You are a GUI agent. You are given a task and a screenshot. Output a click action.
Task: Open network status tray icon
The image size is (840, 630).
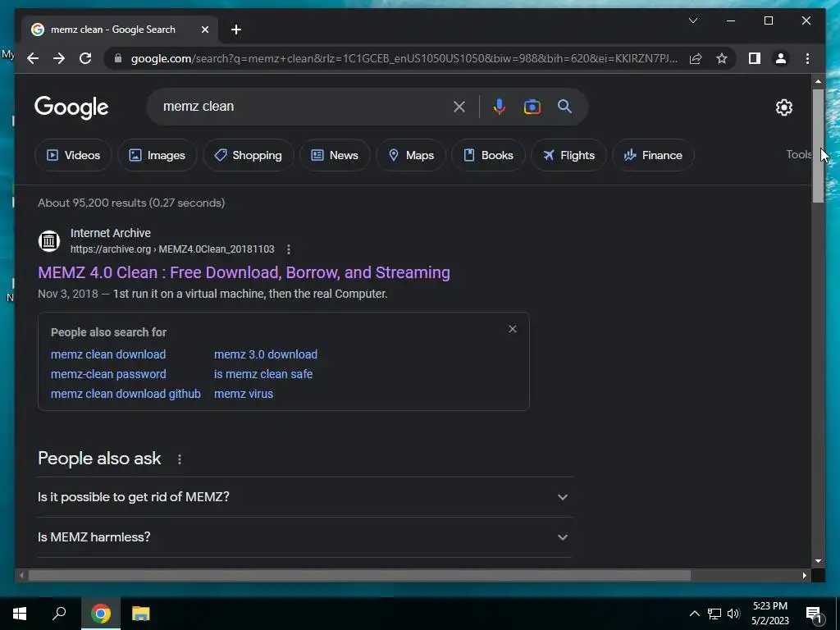pos(714,614)
